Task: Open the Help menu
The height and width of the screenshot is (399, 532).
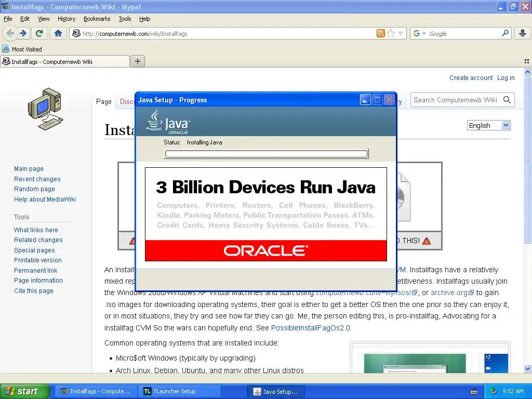Action: click(144, 19)
